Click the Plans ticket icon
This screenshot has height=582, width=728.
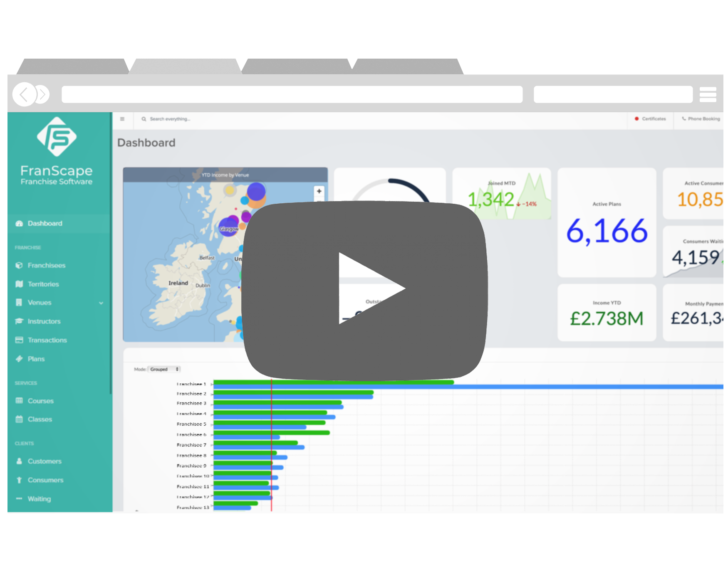(19, 359)
